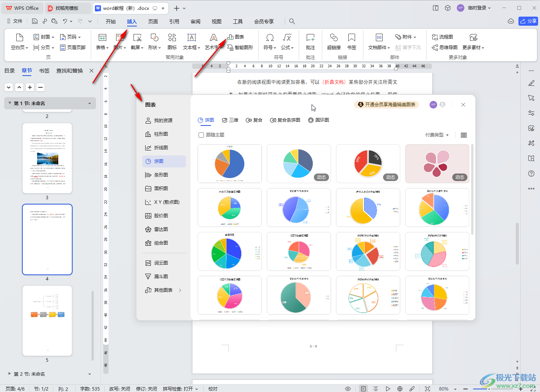Click the 分享 share button
This screenshot has height=392, width=540.
[x=528, y=21]
